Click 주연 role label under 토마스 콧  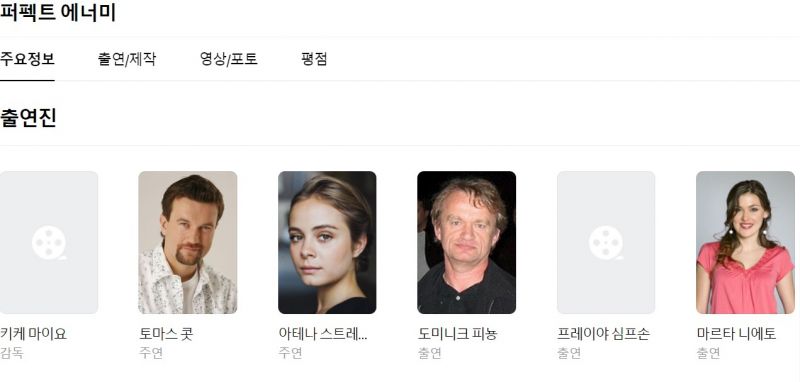click(151, 353)
